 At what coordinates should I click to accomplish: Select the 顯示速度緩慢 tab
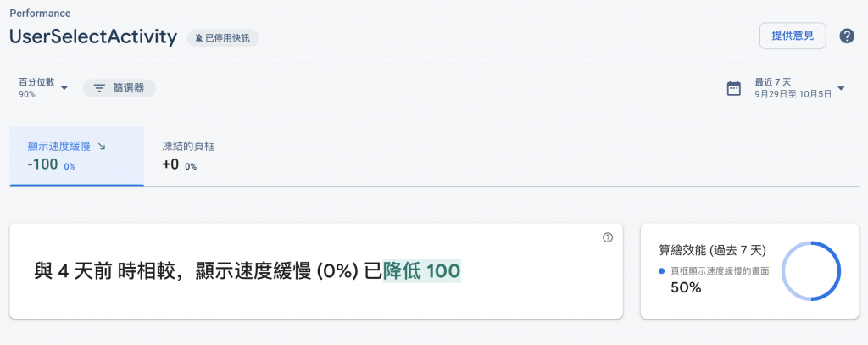(x=76, y=156)
